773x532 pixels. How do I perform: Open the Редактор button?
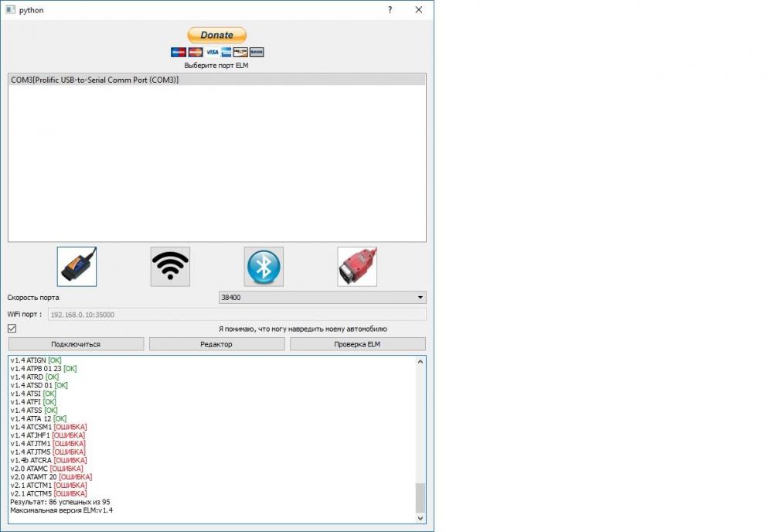pyautogui.click(x=217, y=344)
